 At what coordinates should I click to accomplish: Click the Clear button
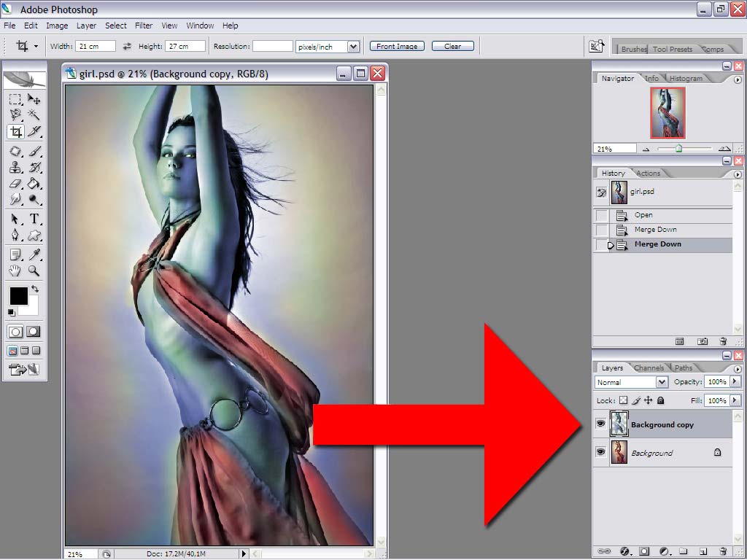(x=452, y=46)
